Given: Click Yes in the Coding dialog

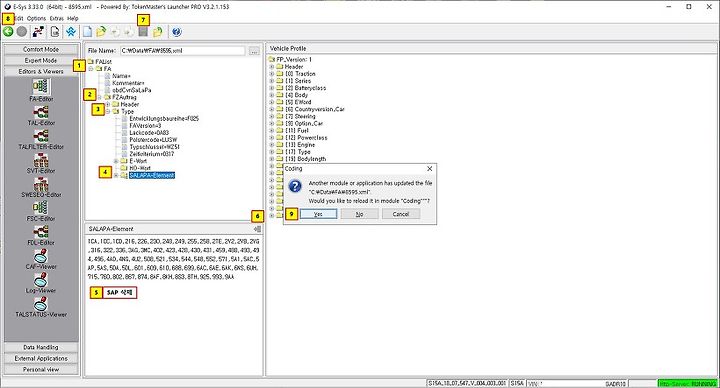Looking at the screenshot, I should click(x=318, y=214).
